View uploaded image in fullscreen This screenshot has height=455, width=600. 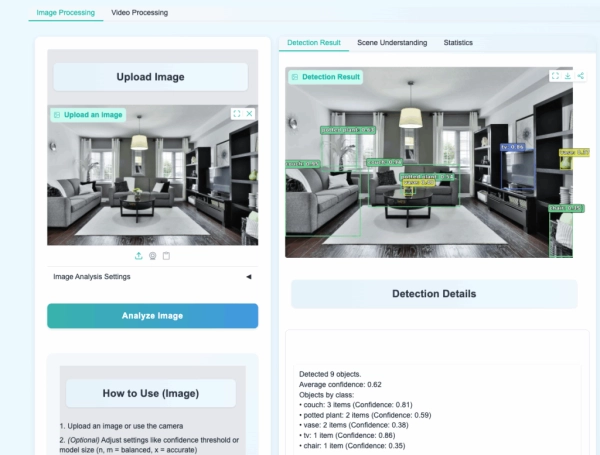point(236,114)
